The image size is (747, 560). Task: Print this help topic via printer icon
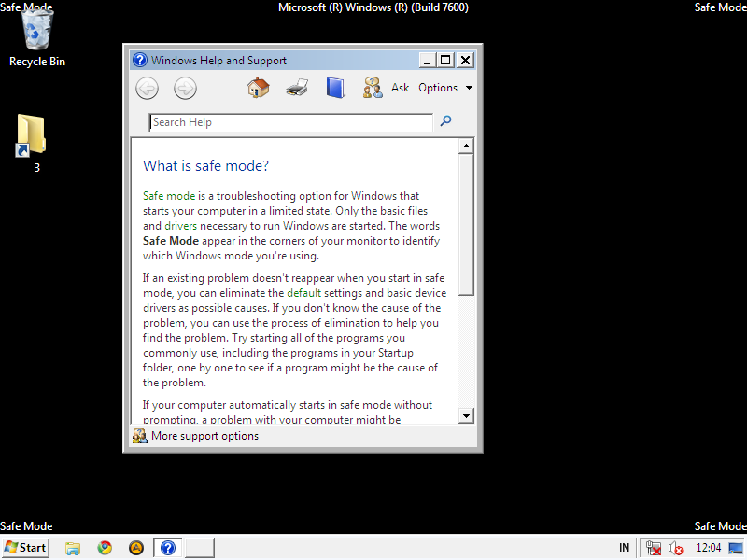pyautogui.click(x=297, y=88)
